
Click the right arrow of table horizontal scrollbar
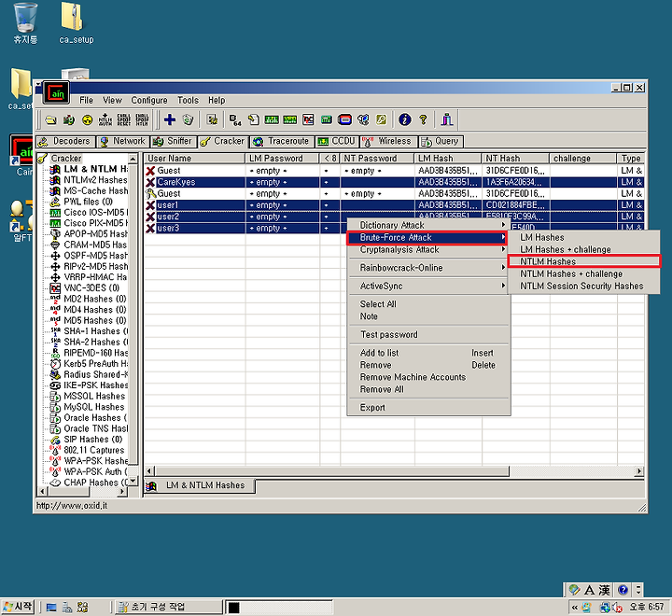[639, 471]
